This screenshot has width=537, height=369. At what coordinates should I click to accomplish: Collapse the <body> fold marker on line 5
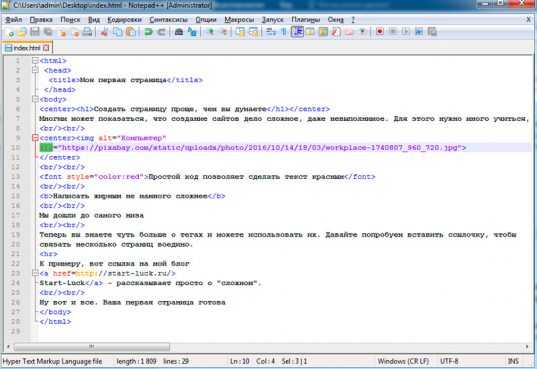pos(35,99)
